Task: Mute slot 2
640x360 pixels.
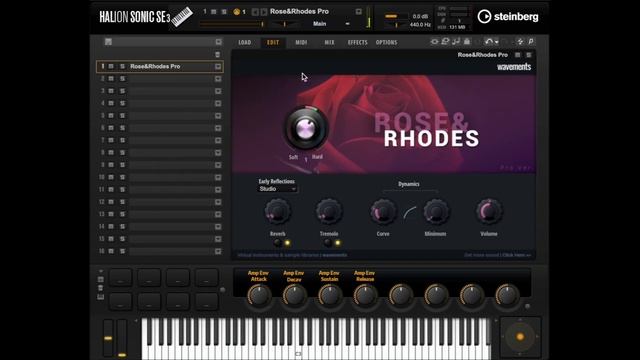Action: [x=111, y=79]
